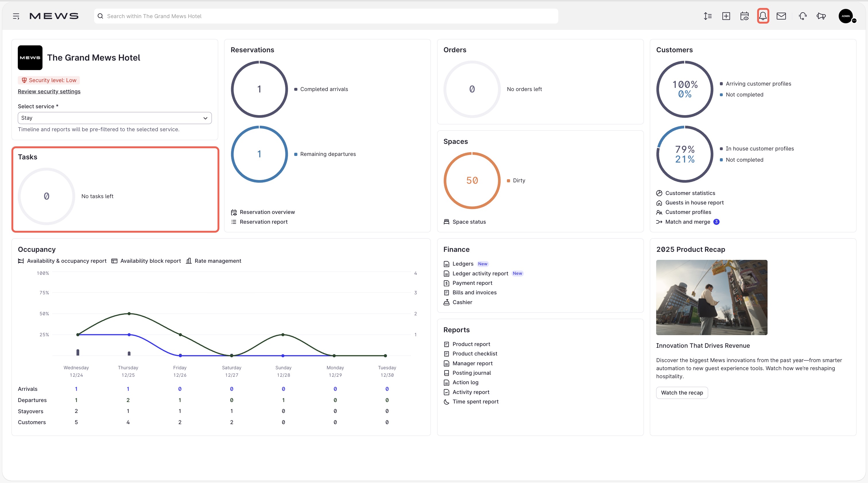The height and width of the screenshot is (483, 868).
Task: Click the search magnifier icon
Action: tap(100, 16)
